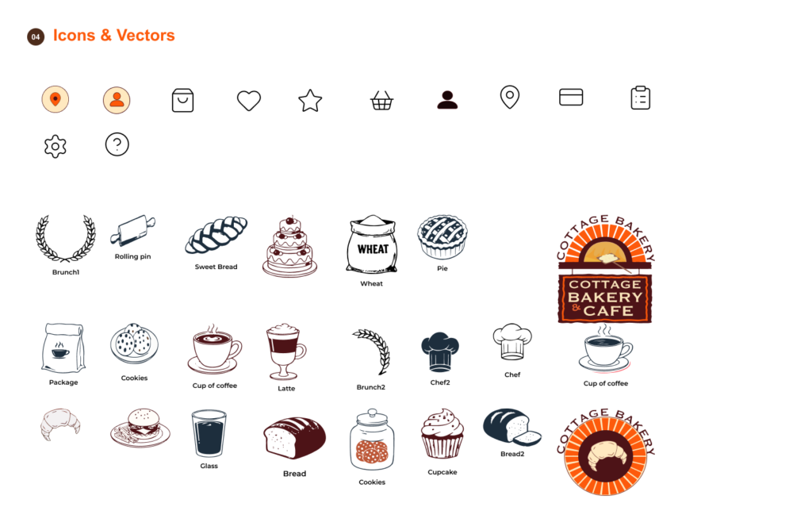812x530 pixels.
Task: Click the clipboard checklist icon
Action: tap(641, 98)
